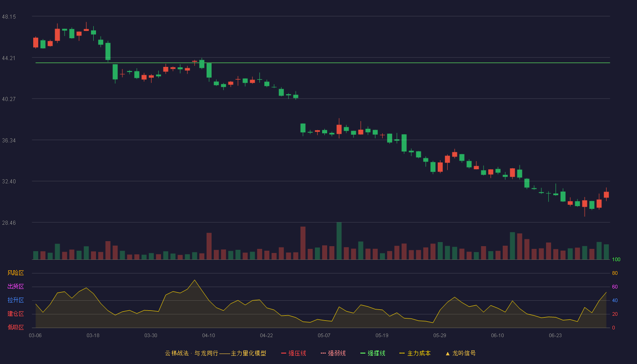Click the highest peak of the yellow indicator line
The image size is (637, 364).
tap(194, 280)
